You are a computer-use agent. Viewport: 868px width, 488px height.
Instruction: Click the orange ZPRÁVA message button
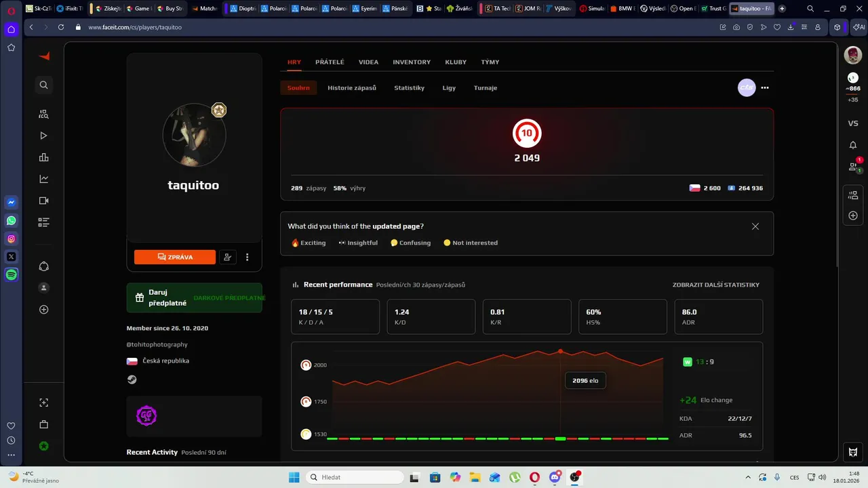point(175,258)
